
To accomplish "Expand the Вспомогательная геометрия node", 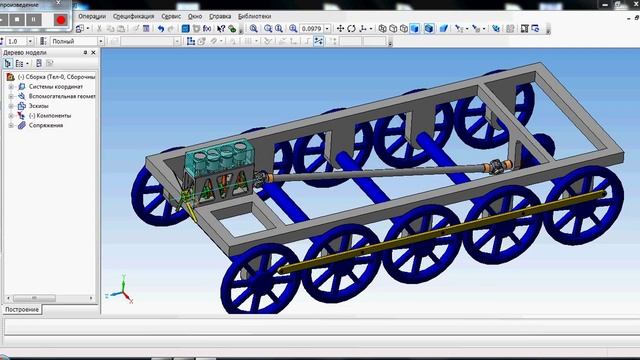I will click(x=11, y=96).
